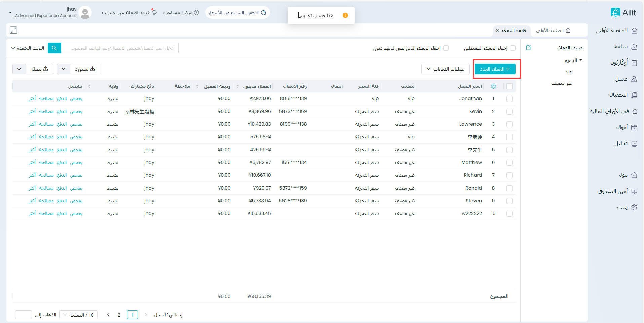Click the العملاء الجدد add button
Image resolution: width=644 pixels, height=323 pixels.
click(x=495, y=69)
